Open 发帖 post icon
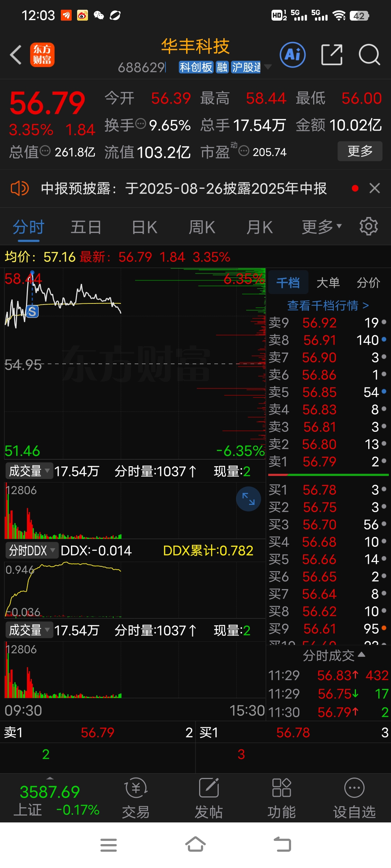The height and width of the screenshot is (868, 391). pos(209,798)
